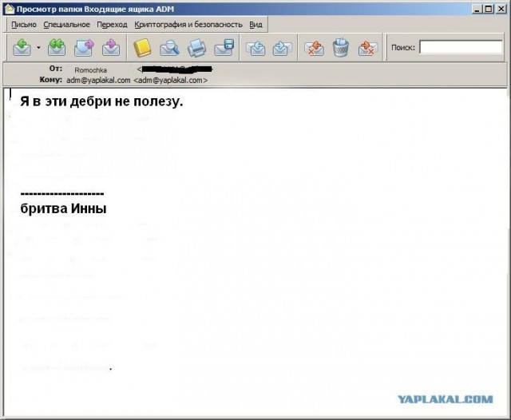Image resolution: width=511 pixels, height=420 pixels.
Task: Click the window icon in title bar
Action: coord(9,9)
